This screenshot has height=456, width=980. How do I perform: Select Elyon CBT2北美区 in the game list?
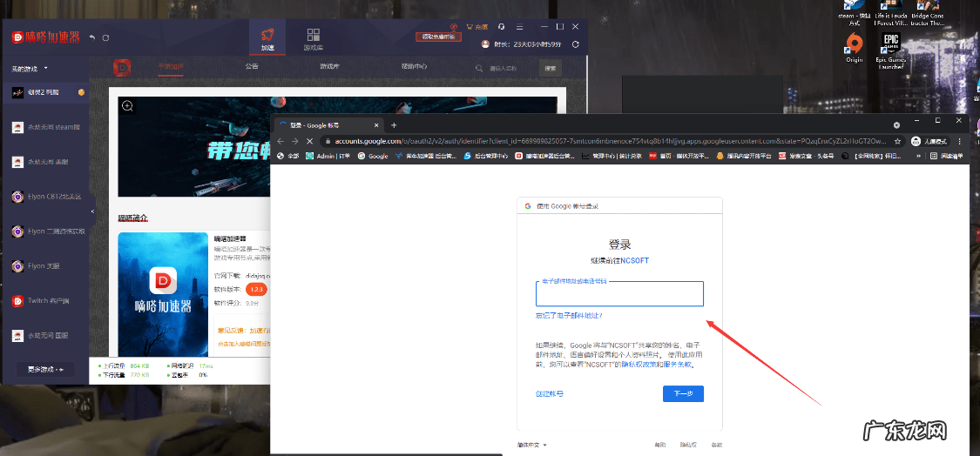click(x=45, y=196)
